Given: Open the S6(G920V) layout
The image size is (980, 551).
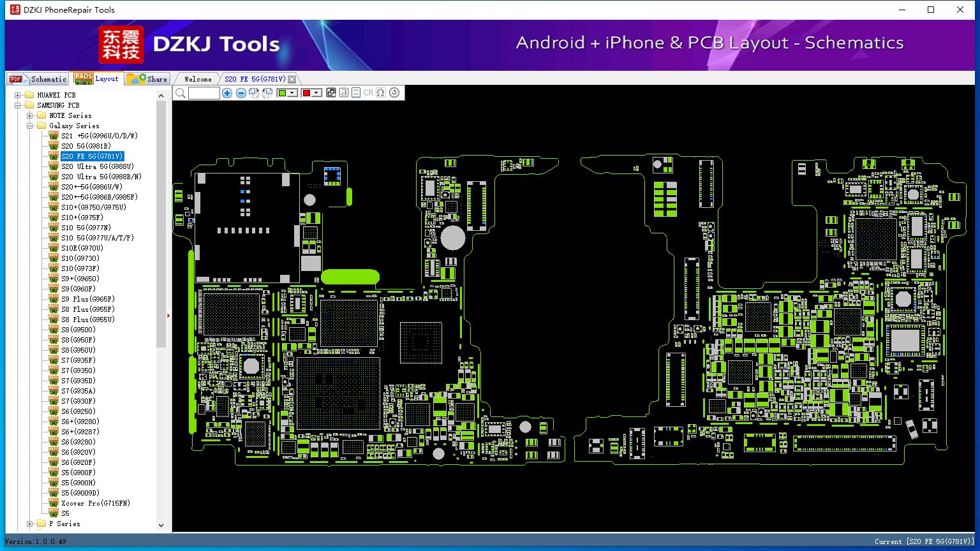Looking at the screenshot, I should (x=78, y=452).
